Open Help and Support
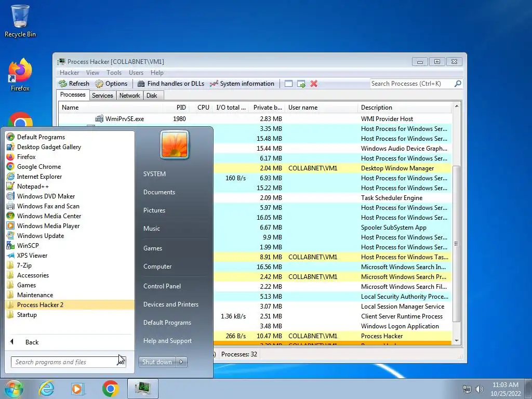This screenshot has width=532, height=399. coord(167,341)
